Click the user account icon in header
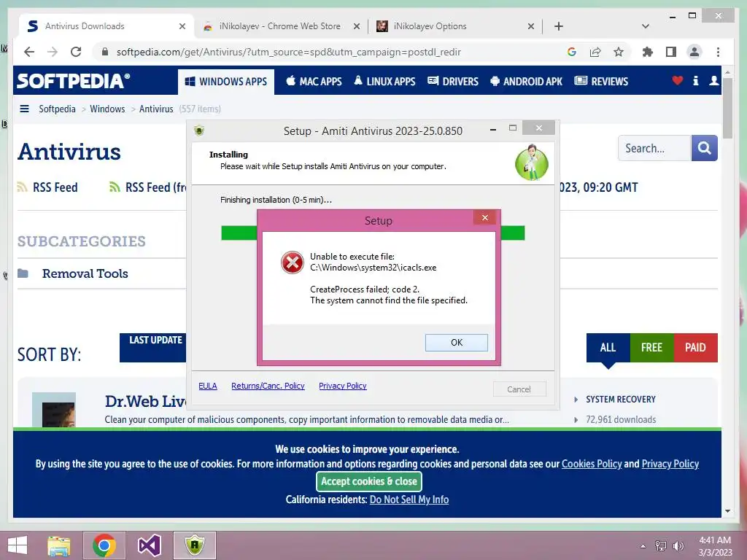Screen dimensions: 747x560 pyautogui.click(x=713, y=80)
